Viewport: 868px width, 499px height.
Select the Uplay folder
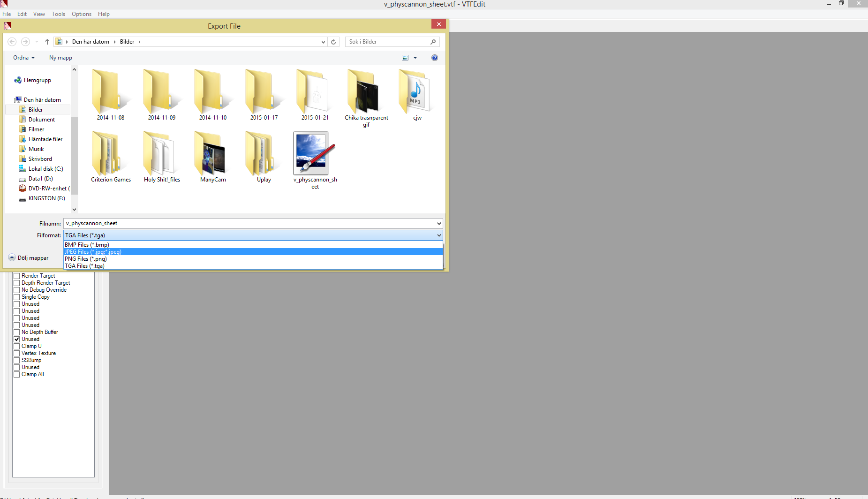pyautogui.click(x=264, y=157)
